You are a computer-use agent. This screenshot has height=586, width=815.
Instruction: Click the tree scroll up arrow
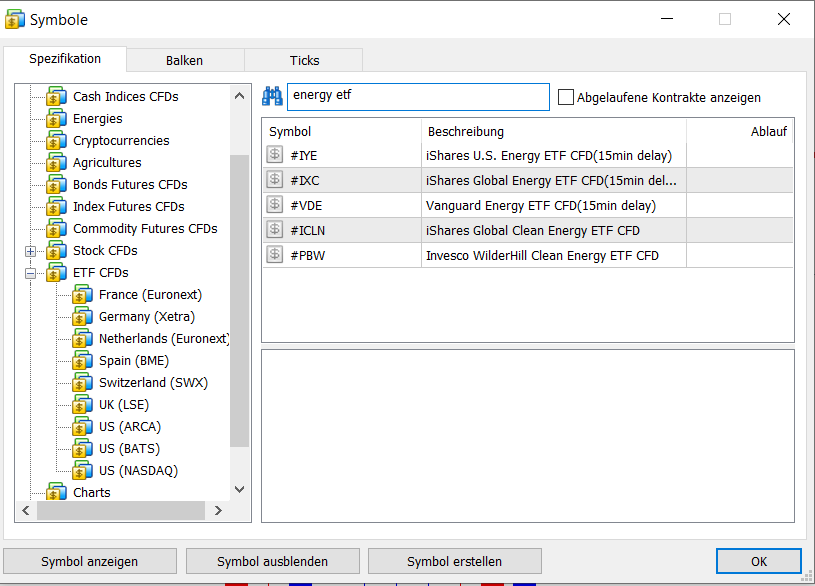click(x=240, y=96)
